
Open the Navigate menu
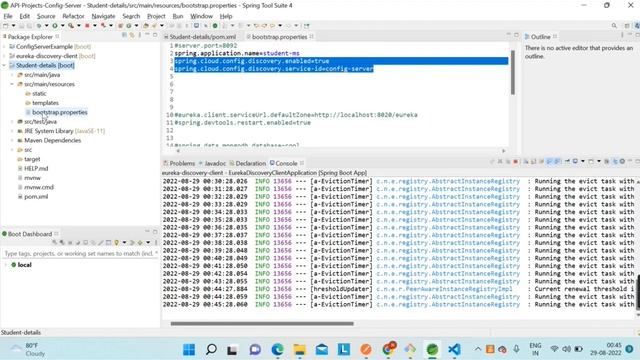(103, 16)
